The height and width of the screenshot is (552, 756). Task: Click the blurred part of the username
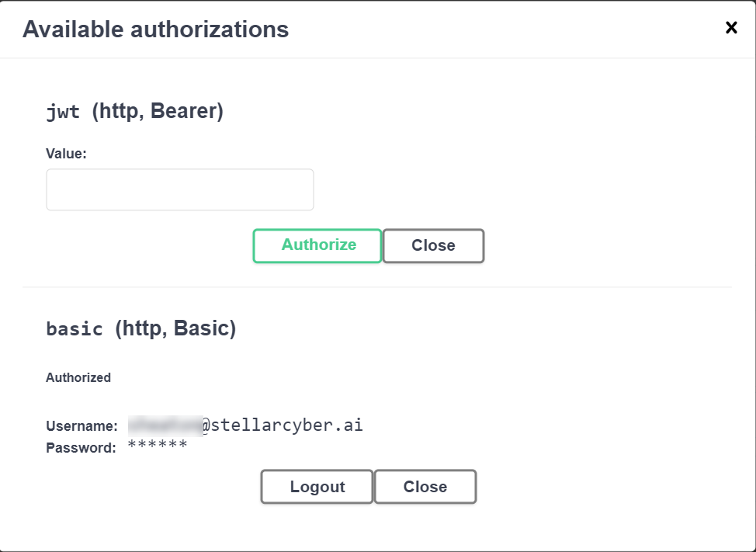[x=165, y=425]
